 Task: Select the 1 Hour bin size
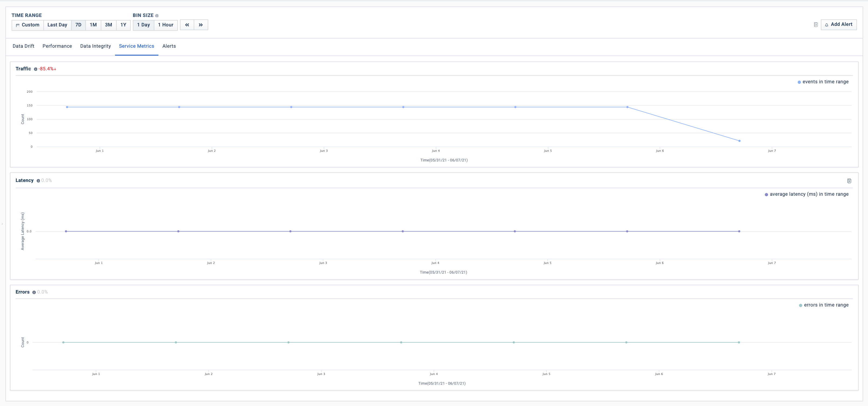click(165, 25)
